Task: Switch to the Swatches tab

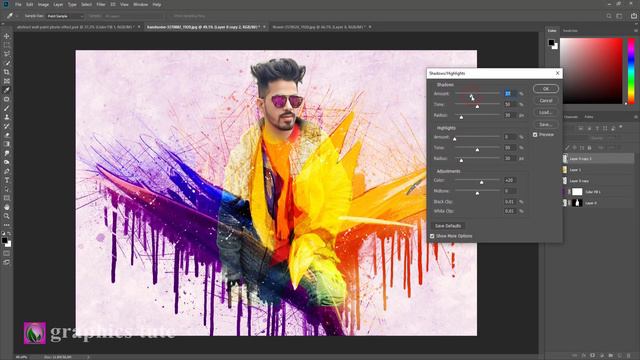Action: 570,31
